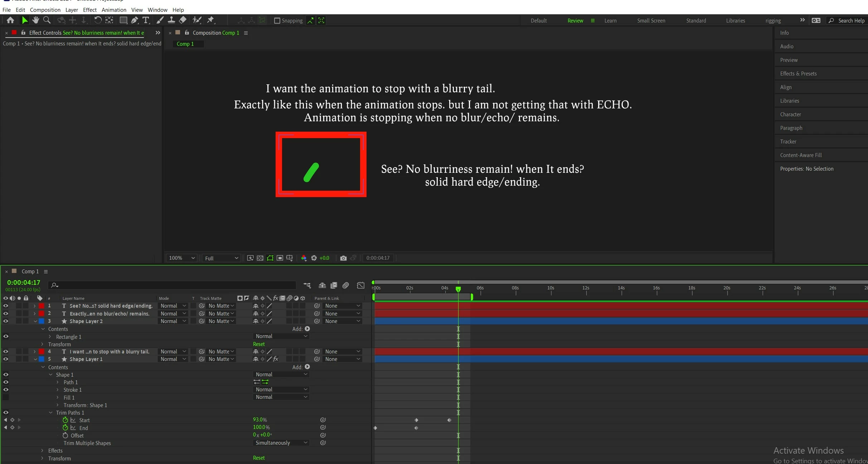Select the Pen tool
The width and height of the screenshot is (868, 464).
coord(134,20)
